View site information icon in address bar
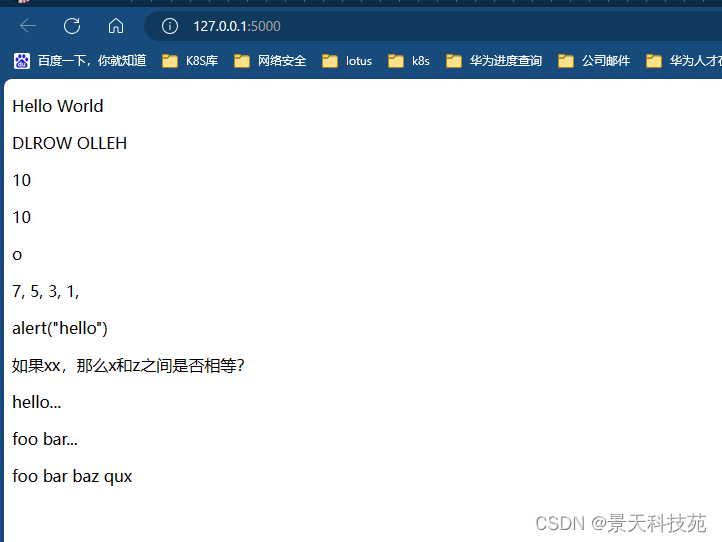722x542 pixels. point(169,26)
